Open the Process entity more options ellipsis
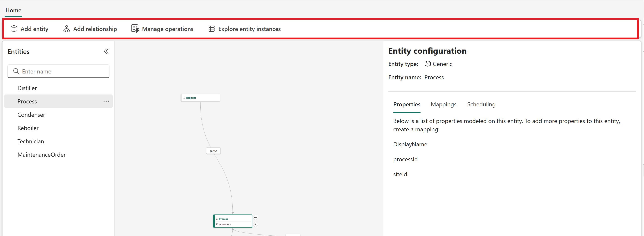The height and width of the screenshot is (236, 644). click(x=106, y=101)
